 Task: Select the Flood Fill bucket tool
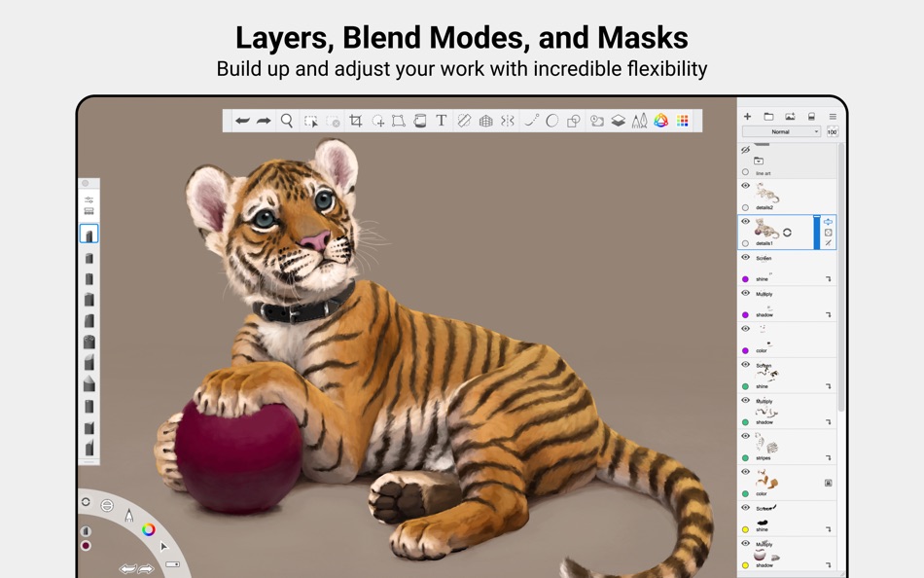(419, 121)
